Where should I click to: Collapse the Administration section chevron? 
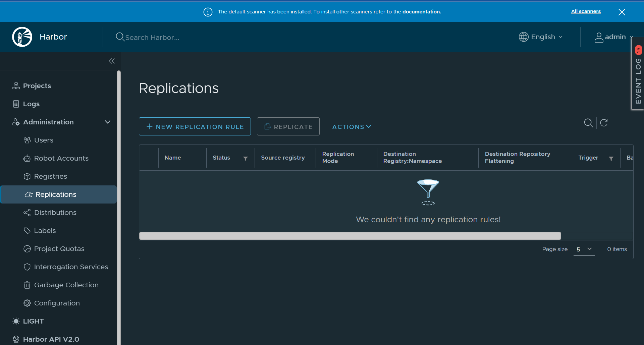(x=108, y=122)
